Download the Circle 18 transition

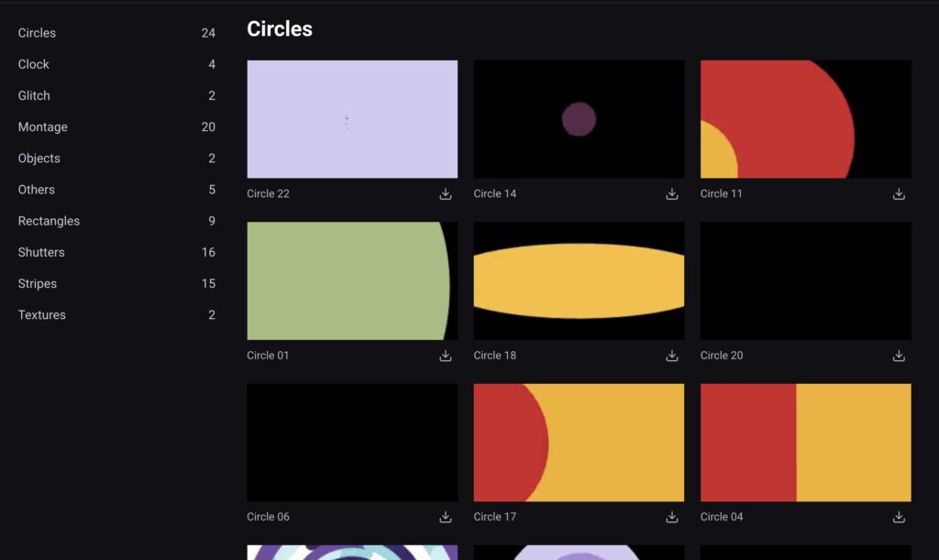(672, 356)
